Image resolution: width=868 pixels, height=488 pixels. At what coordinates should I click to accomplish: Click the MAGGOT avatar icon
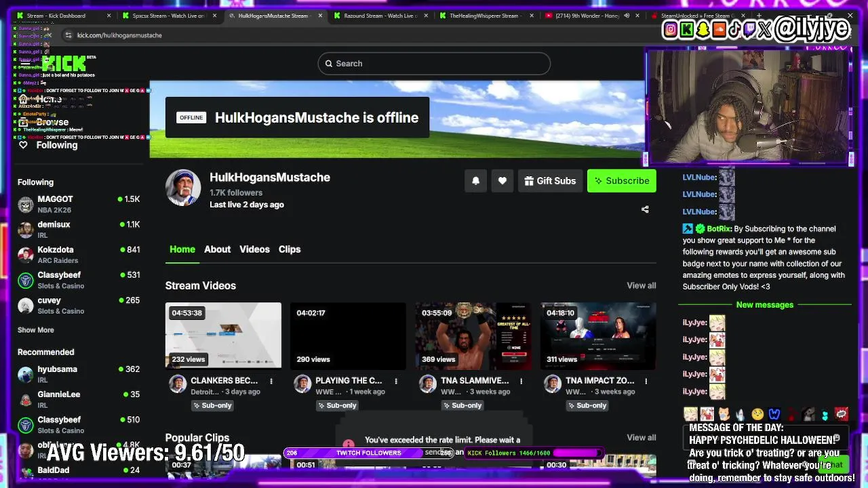coord(26,205)
